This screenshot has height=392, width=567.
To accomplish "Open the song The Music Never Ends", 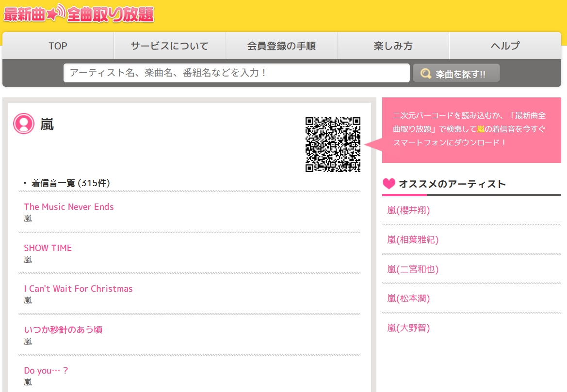I will pyautogui.click(x=69, y=206).
